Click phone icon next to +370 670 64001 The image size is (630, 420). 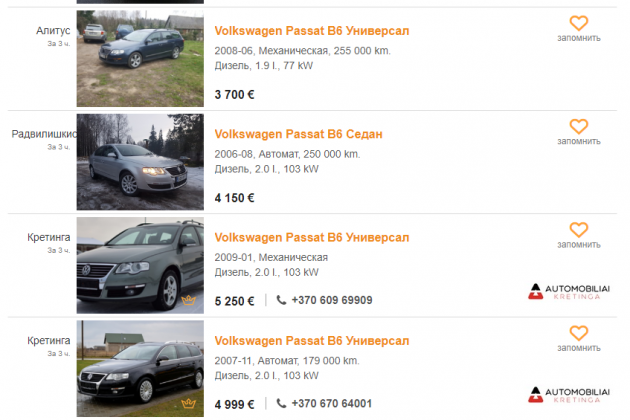click(x=281, y=403)
